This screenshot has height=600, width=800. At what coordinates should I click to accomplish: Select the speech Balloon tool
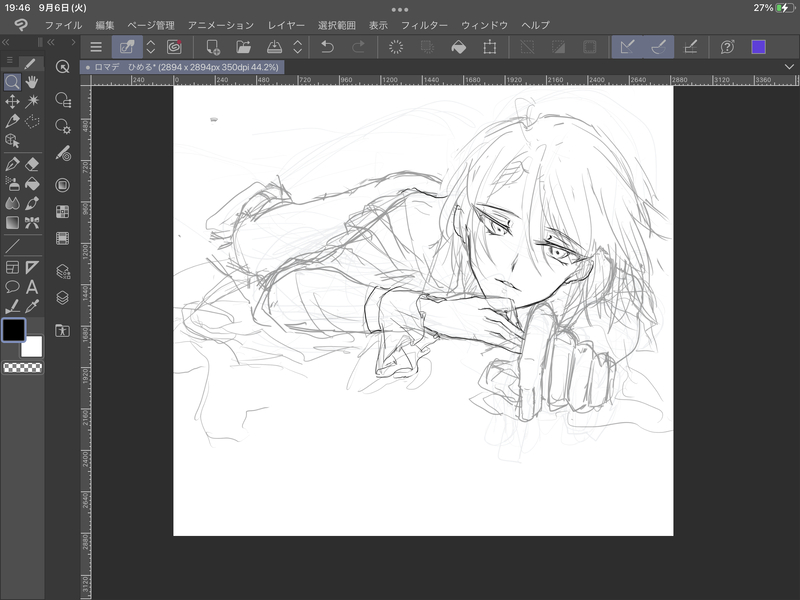pyautogui.click(x=12, y=287)
